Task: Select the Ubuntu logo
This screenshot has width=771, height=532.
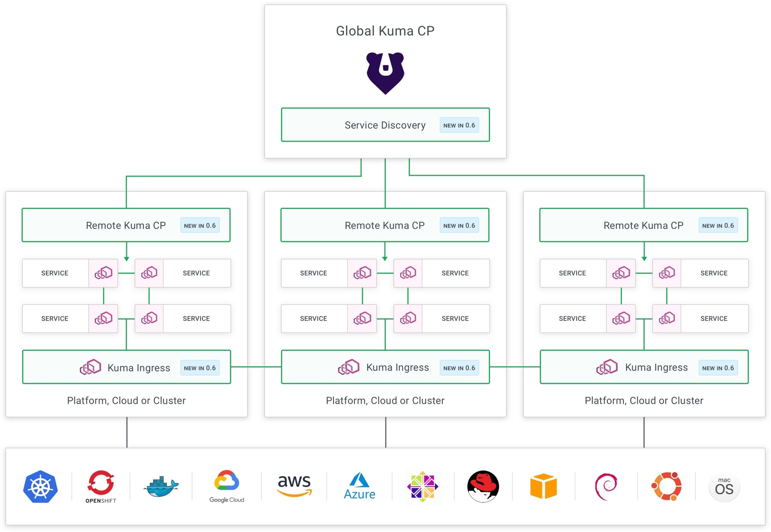Action: click(666, 486)
